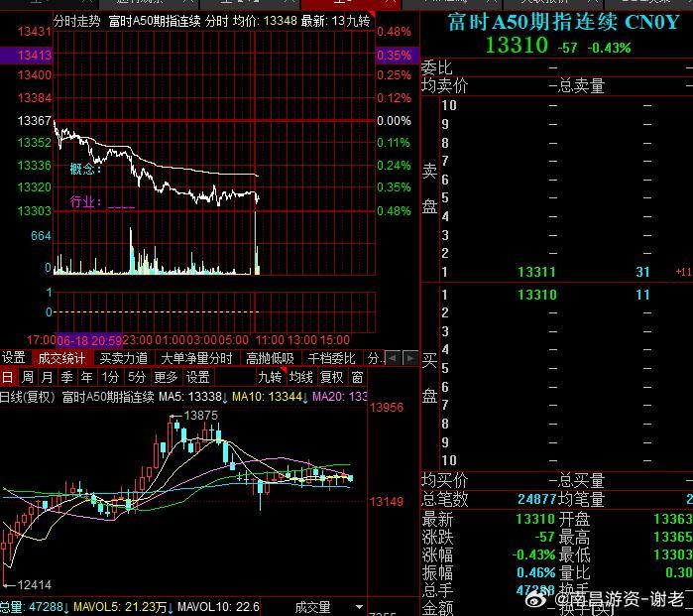Screen dimensions: 693x616
Task: Toggle 九转 on the intraday chart header
Action: click(x=359, y=21)
